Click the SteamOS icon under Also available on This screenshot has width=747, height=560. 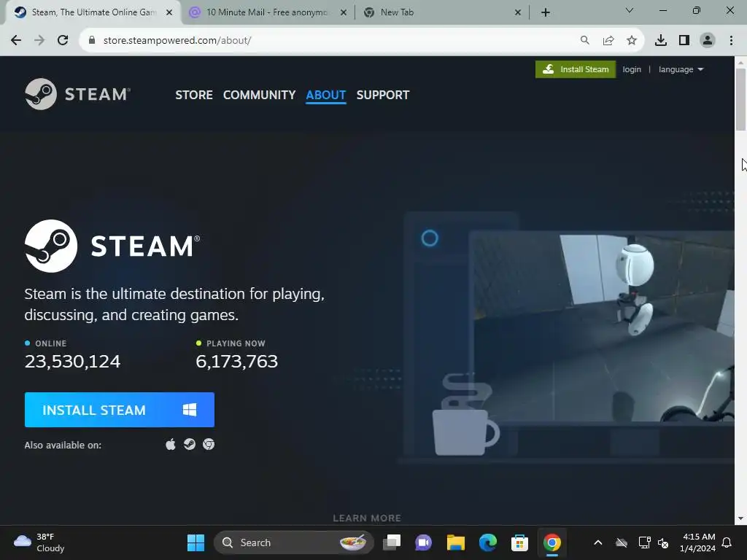(190, 444)
